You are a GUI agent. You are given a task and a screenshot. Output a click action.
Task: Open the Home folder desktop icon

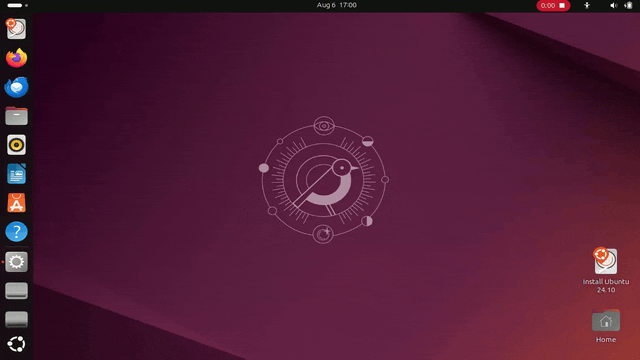click(x=606, y=326)
